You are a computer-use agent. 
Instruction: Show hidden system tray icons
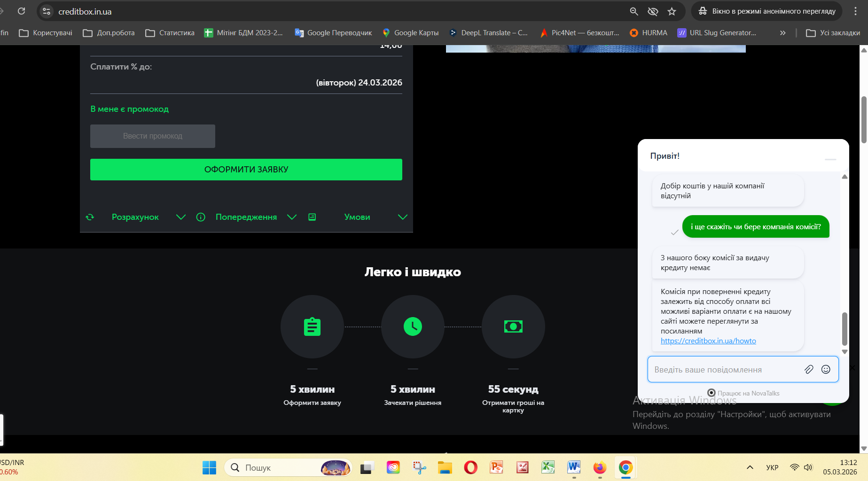click(750, 467)
